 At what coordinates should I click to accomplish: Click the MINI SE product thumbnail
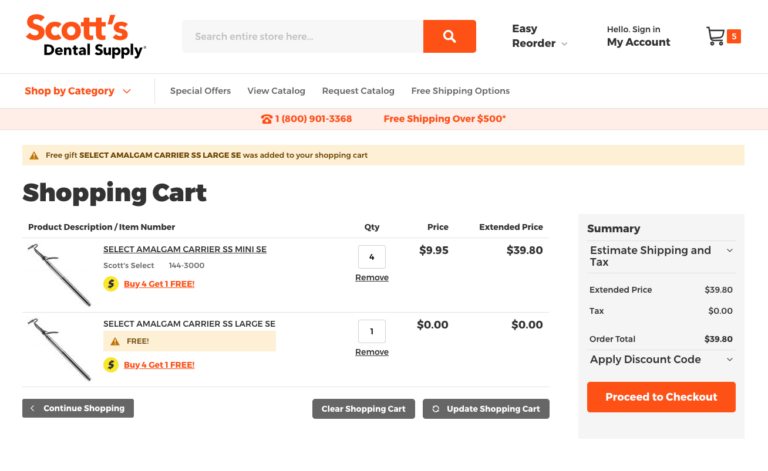[x=59, y=275]
